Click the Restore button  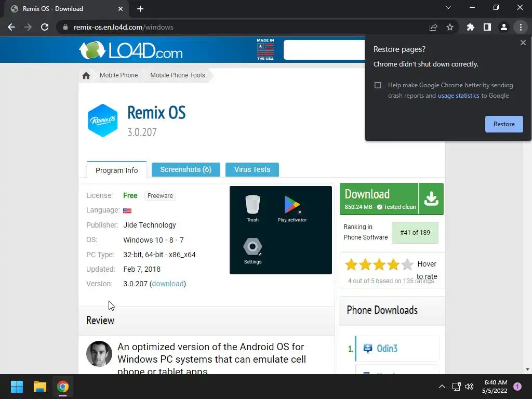point(504,124)
